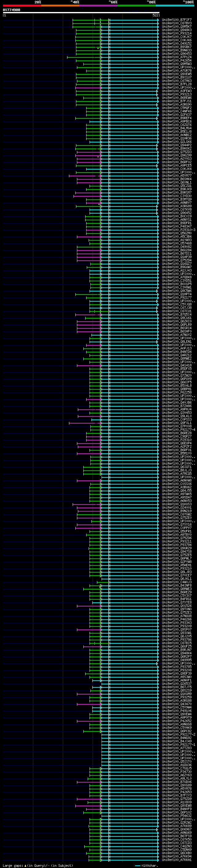The height and width of the screenshot is (868, 197).
Task: Select the UniRef100_Q96299 label
Action: click(176, 155)
